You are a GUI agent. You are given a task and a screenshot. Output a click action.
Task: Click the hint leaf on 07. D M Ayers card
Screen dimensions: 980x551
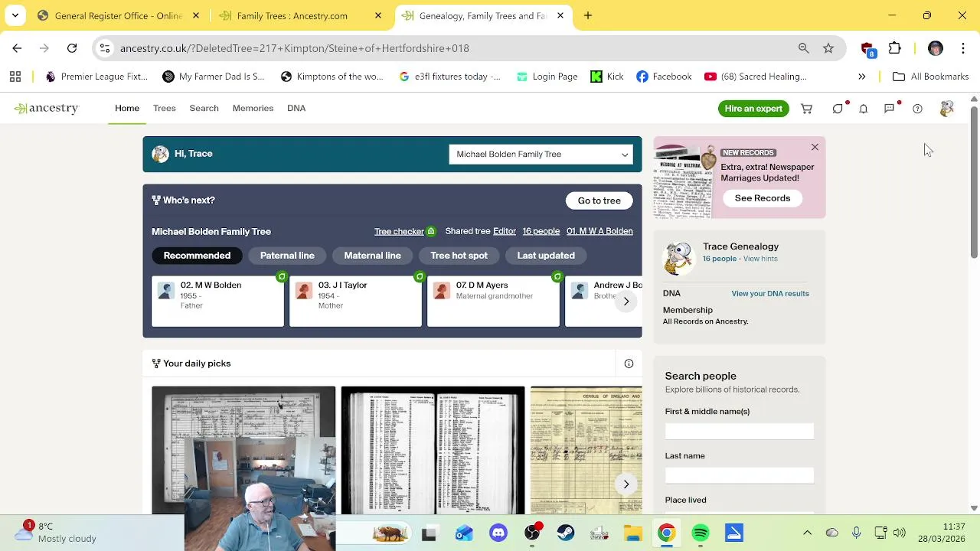click(x=557, y=276)
